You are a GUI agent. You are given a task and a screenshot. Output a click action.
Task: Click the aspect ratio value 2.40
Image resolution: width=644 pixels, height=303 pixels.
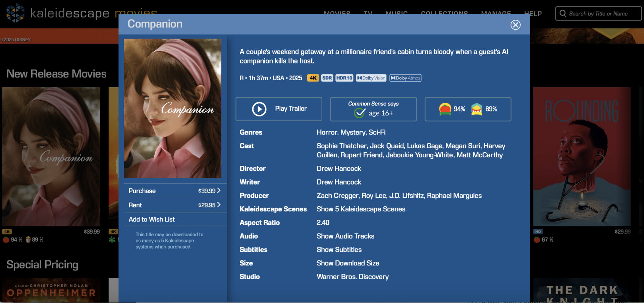point(323,222)
